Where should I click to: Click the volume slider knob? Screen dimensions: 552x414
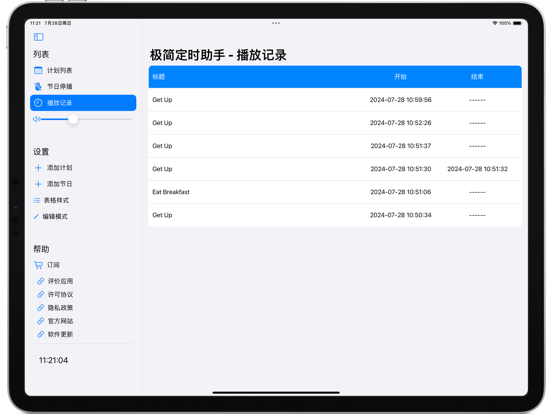pyautogui.click(x=73, y=119)
